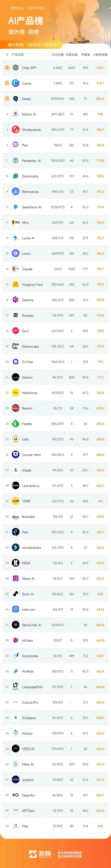Open the Hugging Face emoji icon
Image resolution: width=111 pixels, height=868 pixels.
(x=15, y=284)
